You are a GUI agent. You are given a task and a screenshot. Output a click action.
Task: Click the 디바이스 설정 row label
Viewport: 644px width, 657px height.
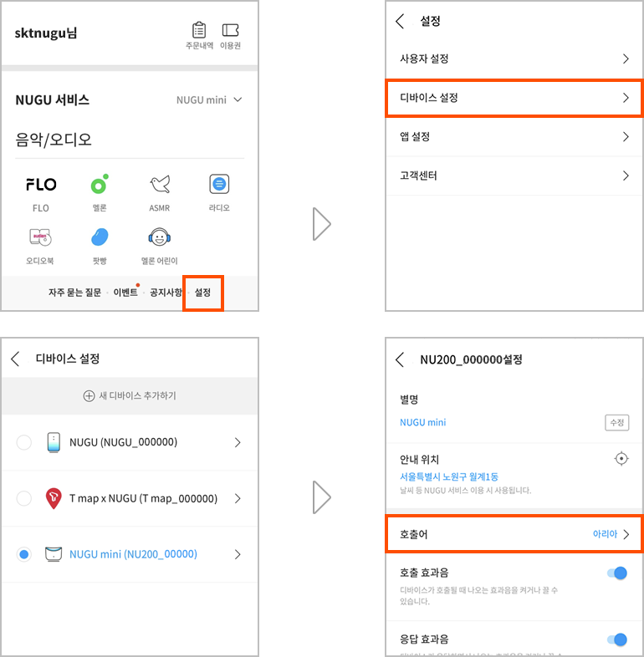pyautogui.click(x=428, y=98)
